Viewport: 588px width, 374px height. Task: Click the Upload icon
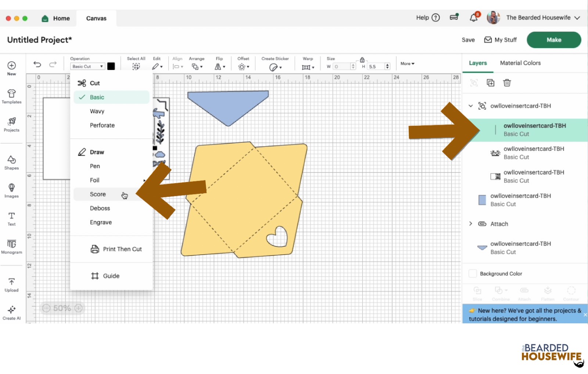pos(11,285)
